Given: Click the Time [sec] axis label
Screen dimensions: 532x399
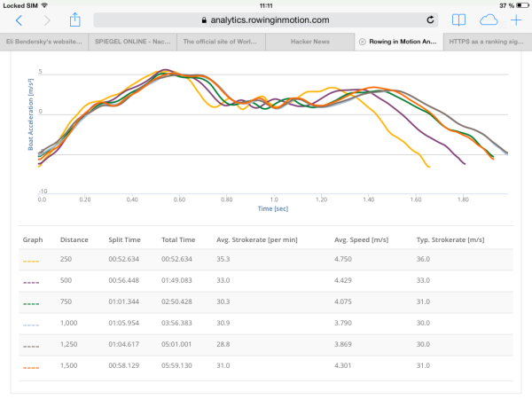Looking at the screenshot, I should pos(273,208).
